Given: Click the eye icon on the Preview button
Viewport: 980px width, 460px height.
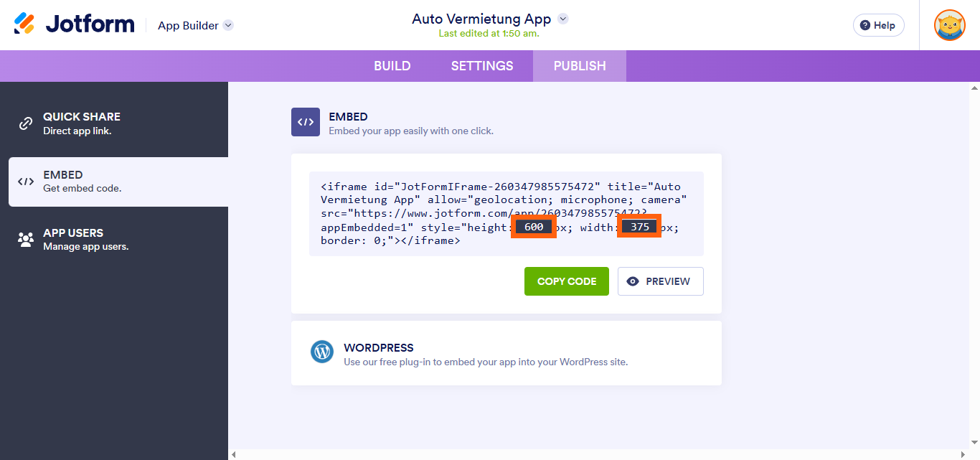Looking at the screenshot, I should (633, 281).
